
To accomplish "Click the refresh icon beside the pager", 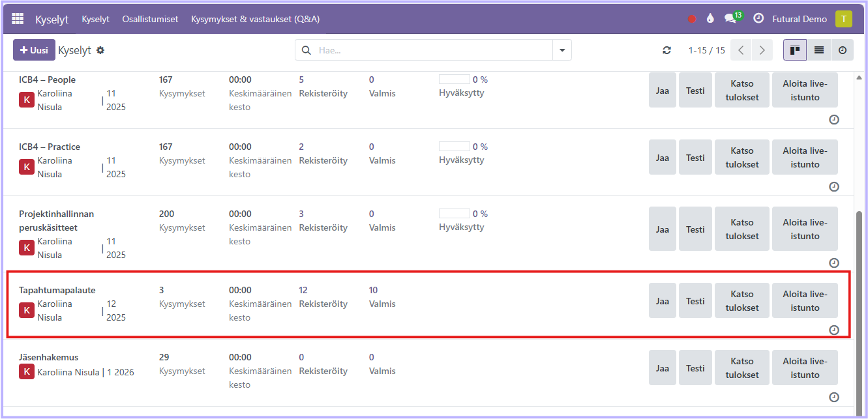I will point(666,50).
